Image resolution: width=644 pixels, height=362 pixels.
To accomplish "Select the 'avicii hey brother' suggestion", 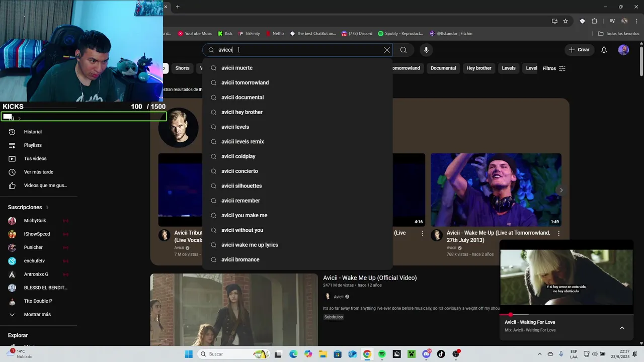I will [297, 112].
